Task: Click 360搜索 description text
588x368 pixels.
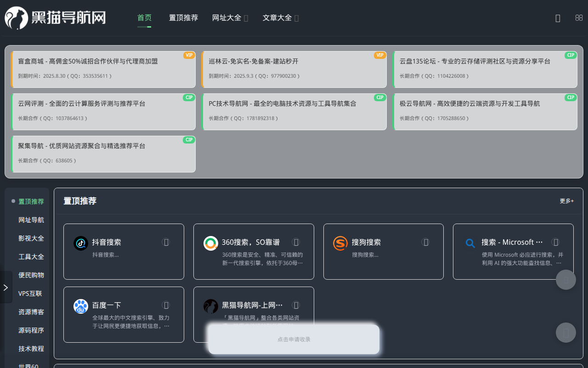Action: point(262,259)
